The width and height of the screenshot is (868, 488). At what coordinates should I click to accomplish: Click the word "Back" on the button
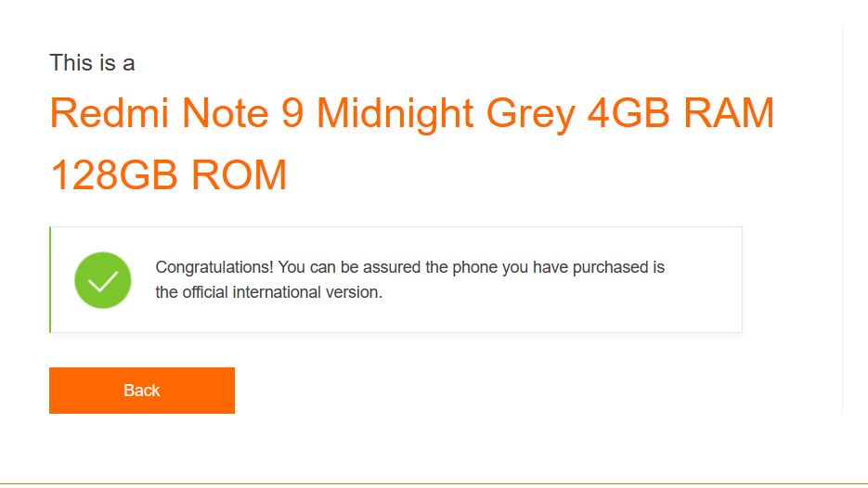tap(141, 391)
